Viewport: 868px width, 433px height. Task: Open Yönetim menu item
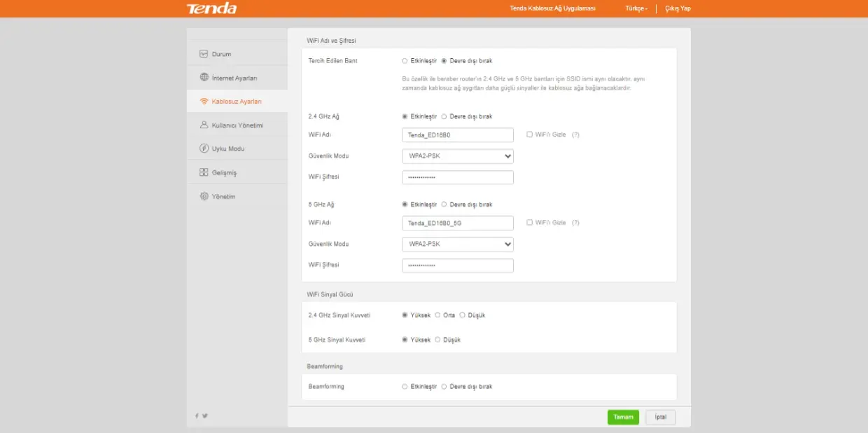point(237,196)
